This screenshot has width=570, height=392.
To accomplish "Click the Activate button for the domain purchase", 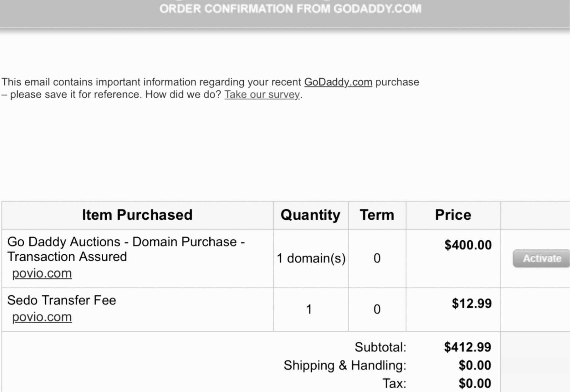I will pos(541,259).
